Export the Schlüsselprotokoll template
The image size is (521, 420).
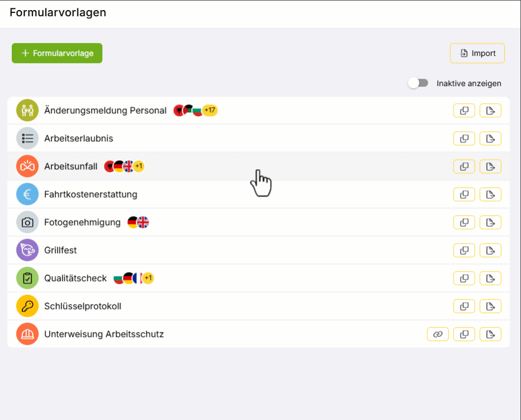click(490, 306)
